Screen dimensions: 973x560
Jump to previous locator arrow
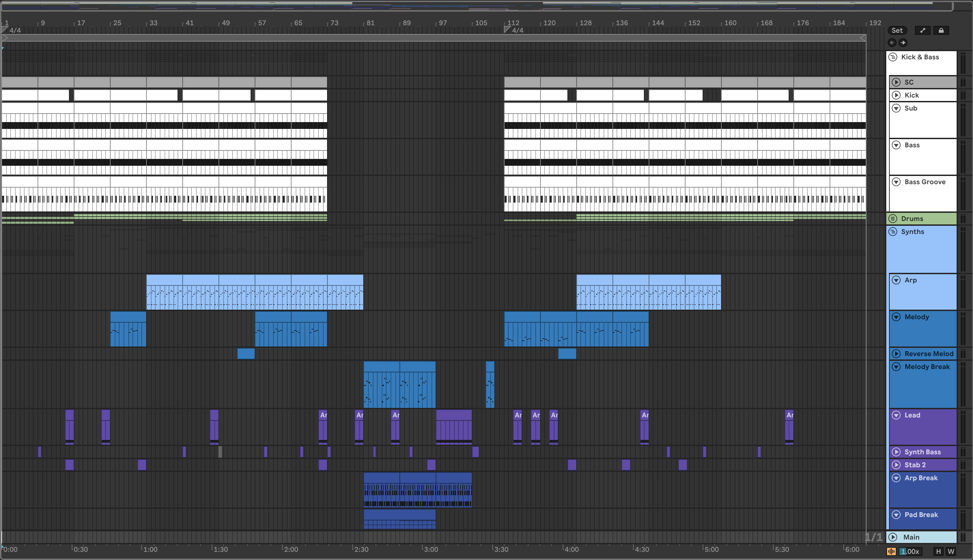click(892, 43)
